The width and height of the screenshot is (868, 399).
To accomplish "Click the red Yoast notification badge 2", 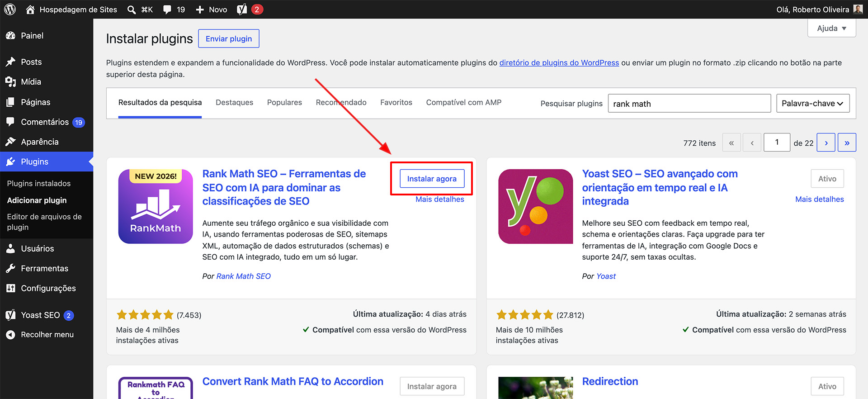I will coord(257,9).
